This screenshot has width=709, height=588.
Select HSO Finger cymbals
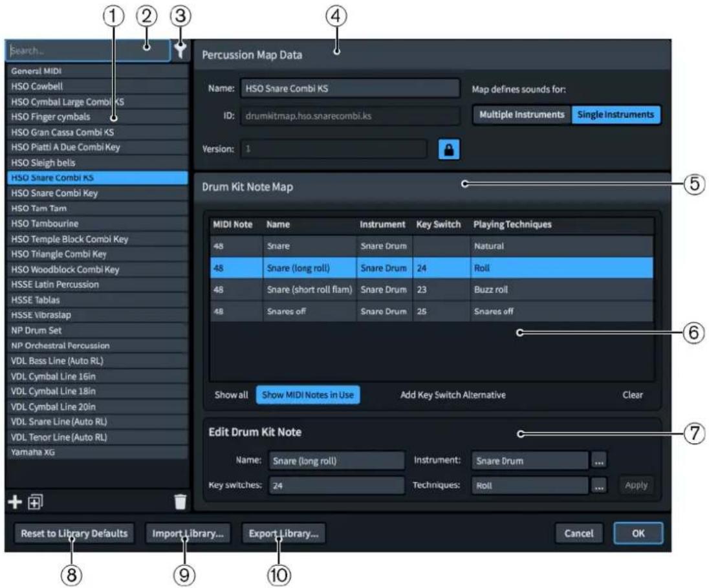[x=97, y=116]
